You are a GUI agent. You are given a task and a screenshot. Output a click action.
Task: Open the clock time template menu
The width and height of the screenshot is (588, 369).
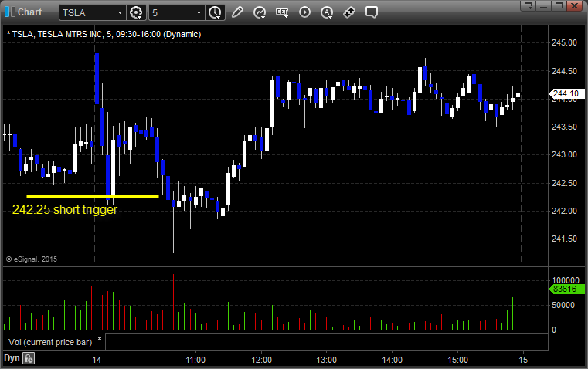[215, 12]
